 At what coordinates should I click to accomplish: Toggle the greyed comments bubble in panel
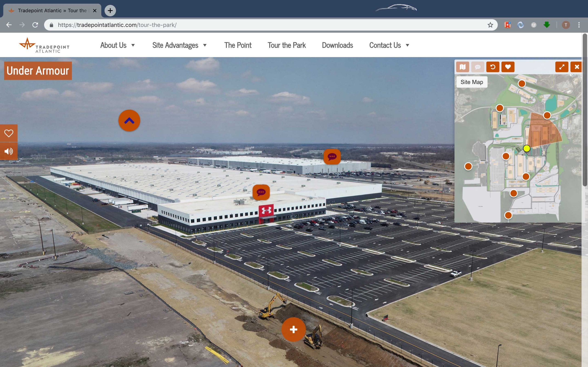click(478, 67)
